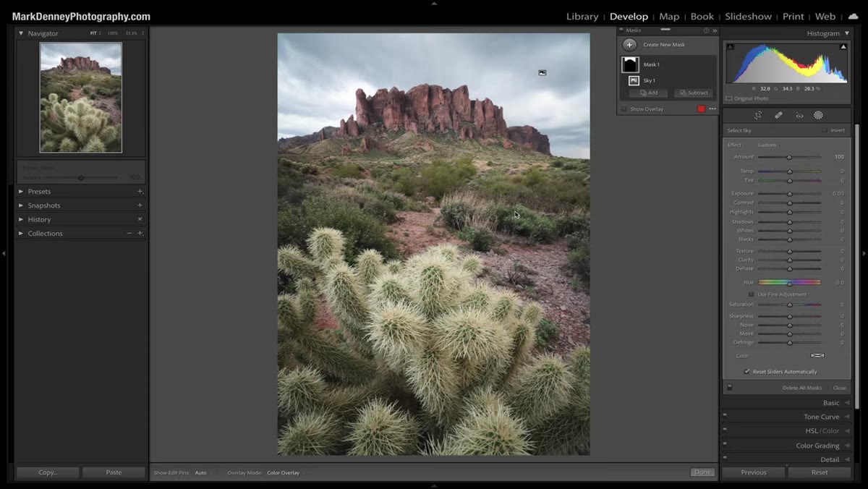Image resolution: width=868 pixels, height=489 pixels.
Task: Expand the Basic panel
Action: coord(847,403)
